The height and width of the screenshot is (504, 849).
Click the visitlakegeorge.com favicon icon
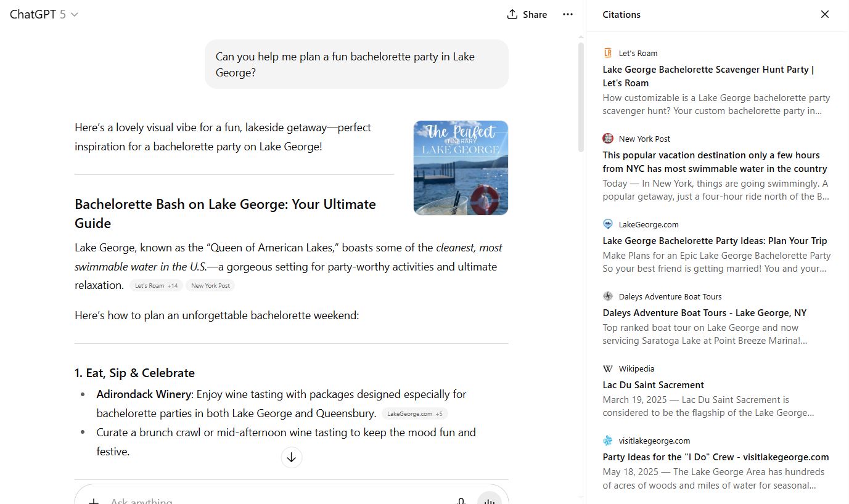click(x=608, y=441)
